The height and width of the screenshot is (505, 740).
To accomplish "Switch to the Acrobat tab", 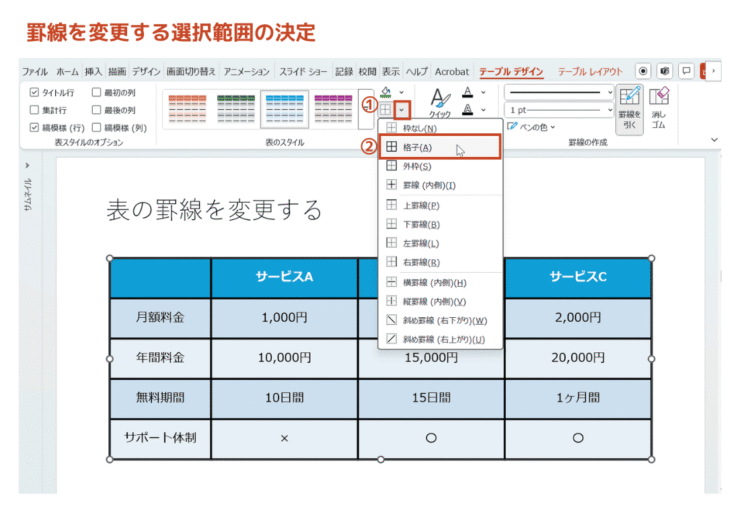I will 452,72.
